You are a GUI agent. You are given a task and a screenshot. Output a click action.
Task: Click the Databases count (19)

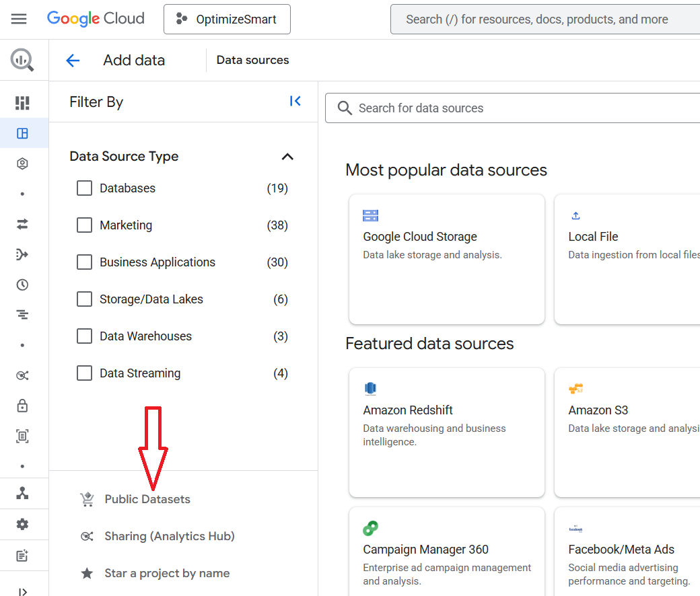pyautogui.click(x=277, y=188)
